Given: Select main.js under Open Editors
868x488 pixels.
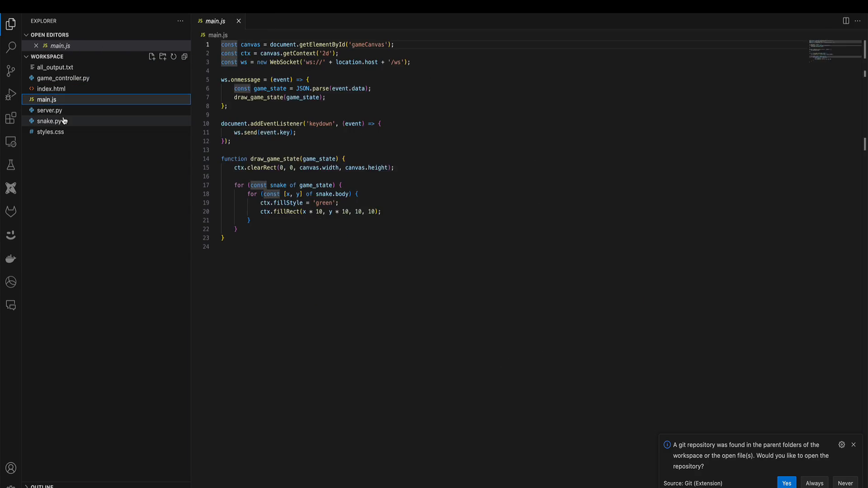Looking at the screenshot, I should 106,46.
